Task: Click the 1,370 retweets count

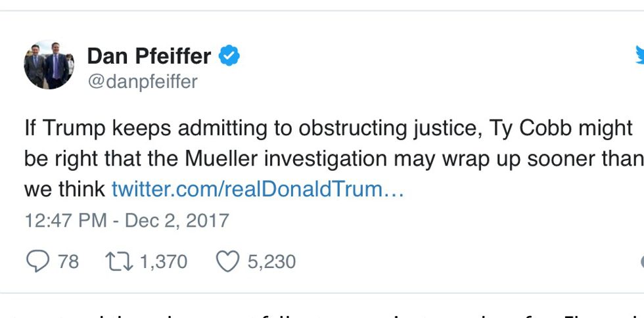Action: [163, 261]
